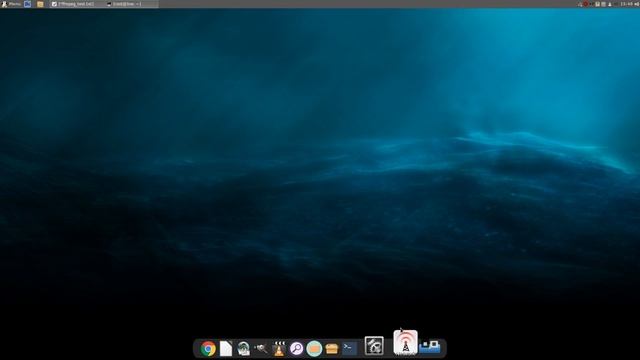
Task: Switch to the terminal window taskbar entry
Action: pos(131,4)
